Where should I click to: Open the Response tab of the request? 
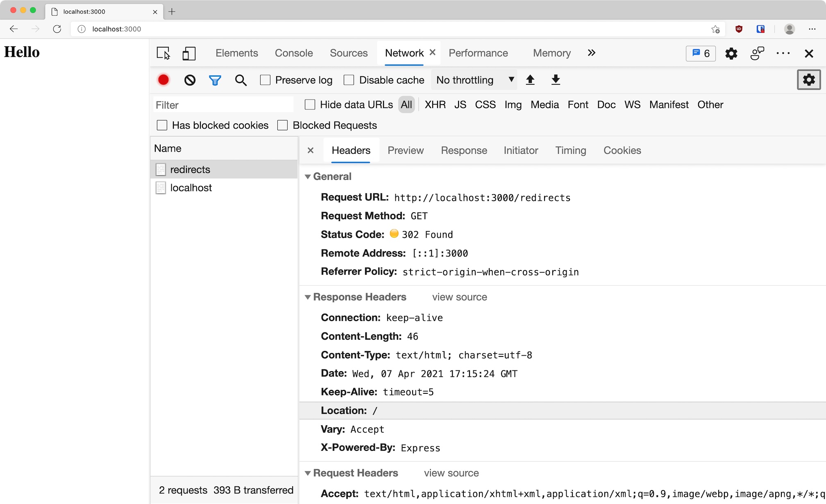[464, 150]
